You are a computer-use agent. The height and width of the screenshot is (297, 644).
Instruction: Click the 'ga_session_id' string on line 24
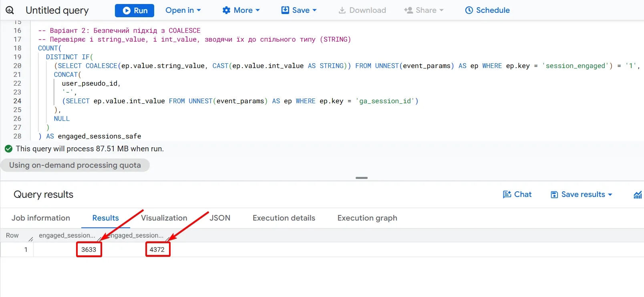pyautogui.click(x=385, y=101)
